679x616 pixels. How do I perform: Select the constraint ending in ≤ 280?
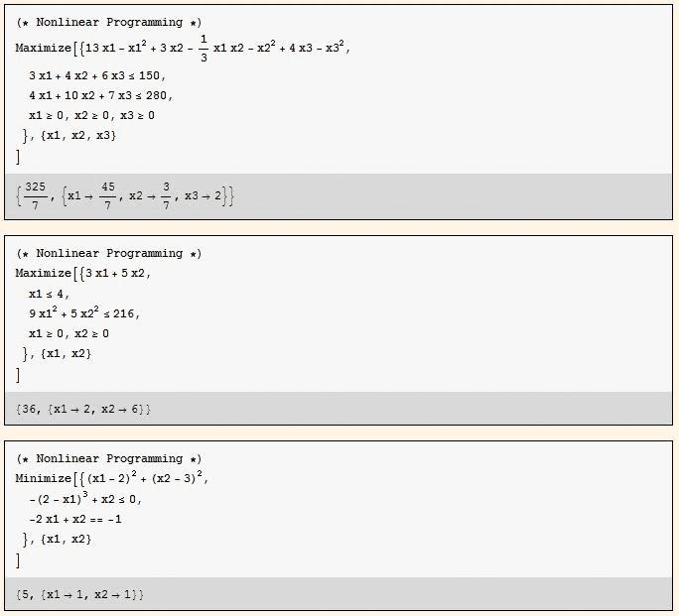100,95
